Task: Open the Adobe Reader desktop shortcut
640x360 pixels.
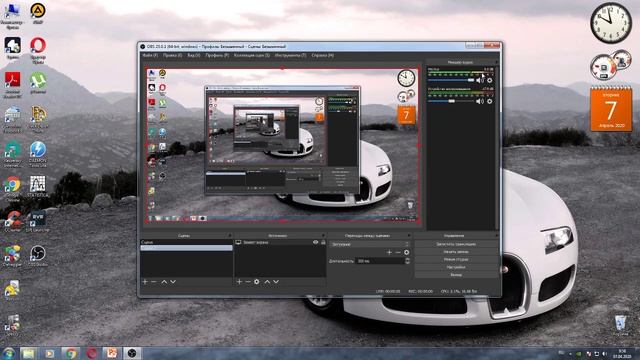Action: click(x=12, y=84)
